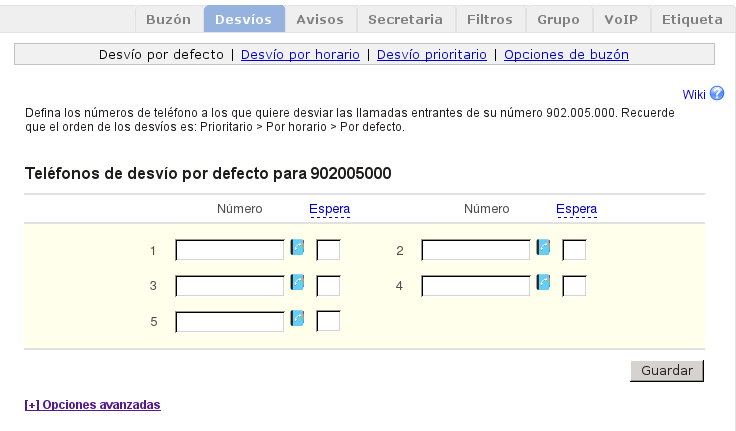Select the Filtros tab
Screen dimensions: 736x431
(x=489, y=19)
